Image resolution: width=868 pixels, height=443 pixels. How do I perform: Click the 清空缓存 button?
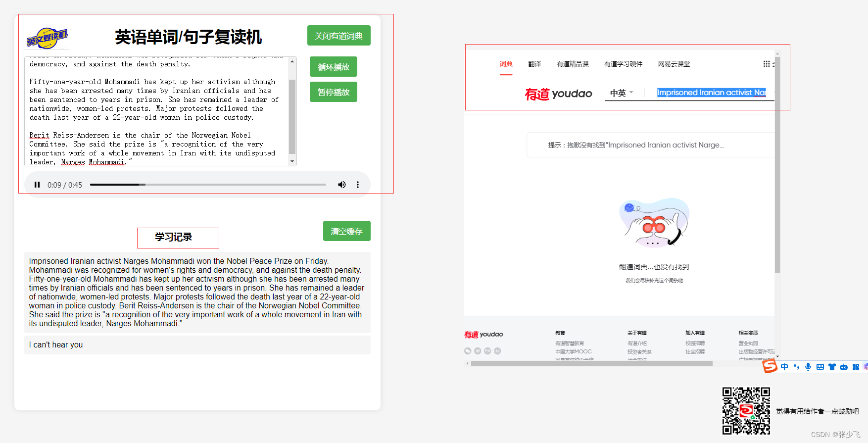click(347, 231)
